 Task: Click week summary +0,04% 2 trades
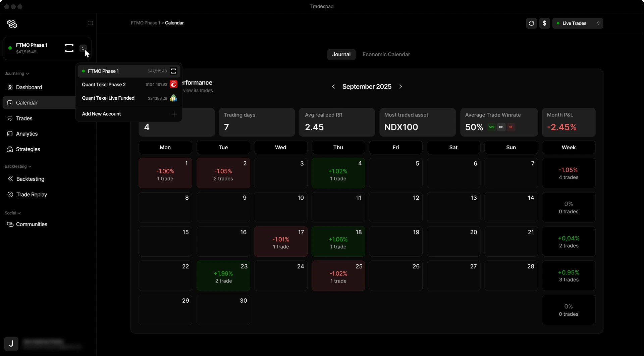569,242
